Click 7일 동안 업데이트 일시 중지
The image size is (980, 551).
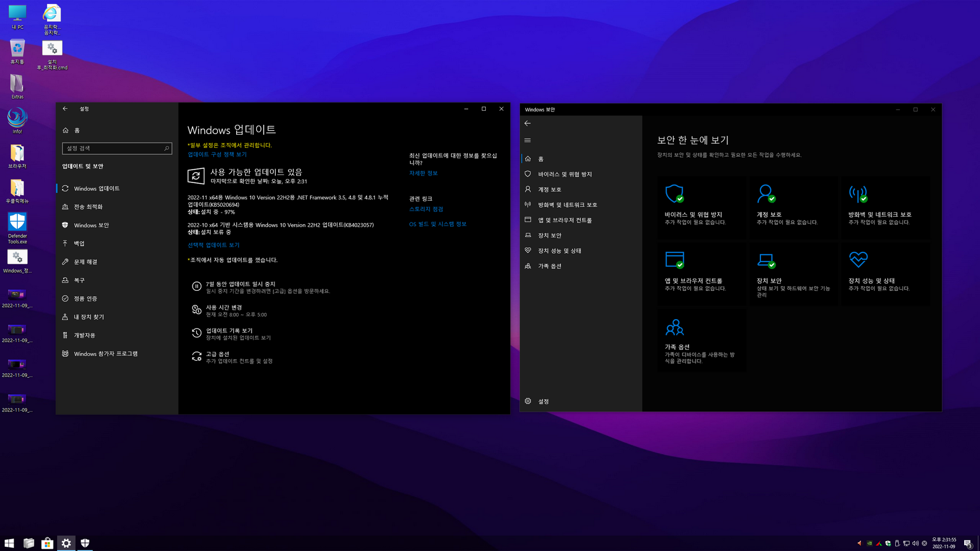tap(261, 287)
